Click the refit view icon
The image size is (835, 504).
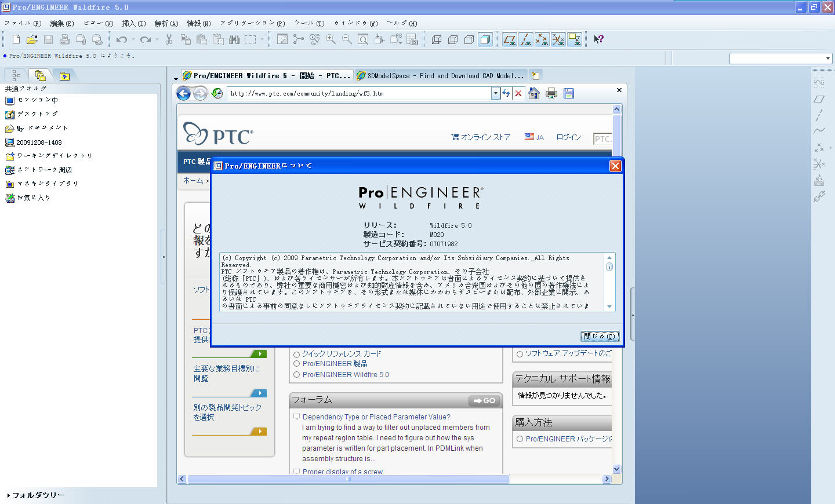[363, 39]
